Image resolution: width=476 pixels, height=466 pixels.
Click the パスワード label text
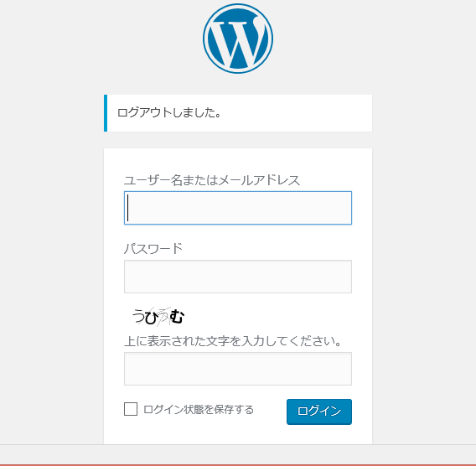153,249
